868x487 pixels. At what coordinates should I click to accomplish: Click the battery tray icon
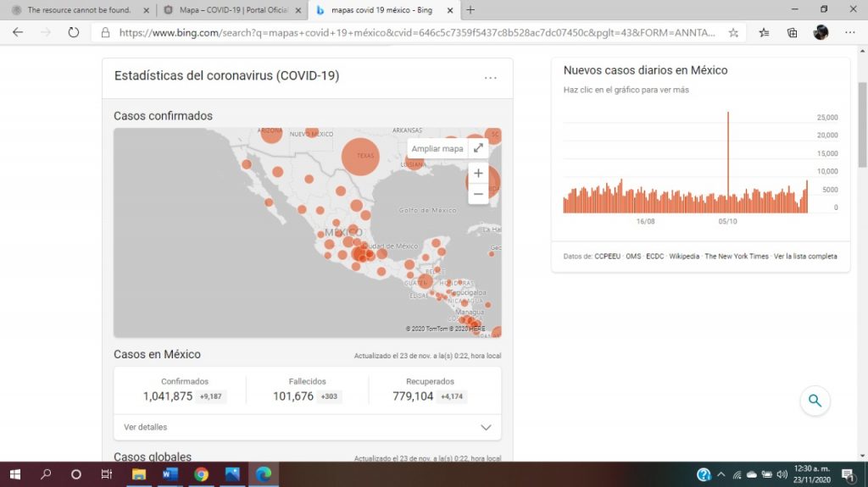pyautogui.click(x=766, y=474)
